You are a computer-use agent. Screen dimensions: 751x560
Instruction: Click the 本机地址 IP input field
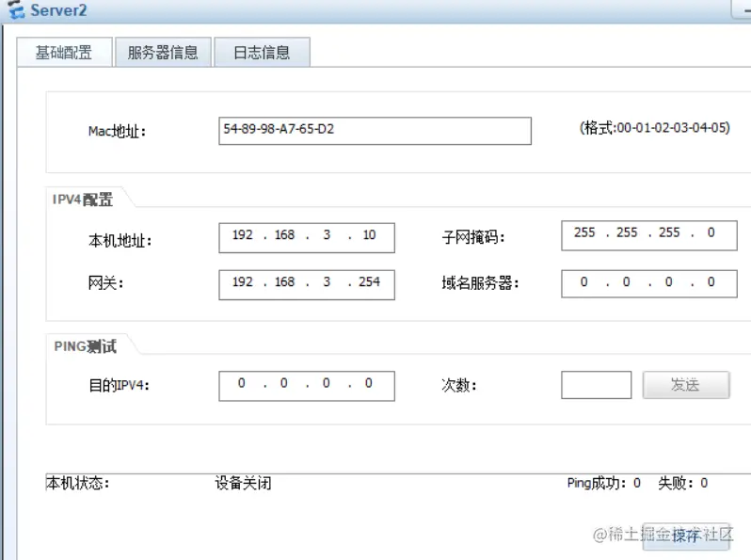tap(307, 237)
